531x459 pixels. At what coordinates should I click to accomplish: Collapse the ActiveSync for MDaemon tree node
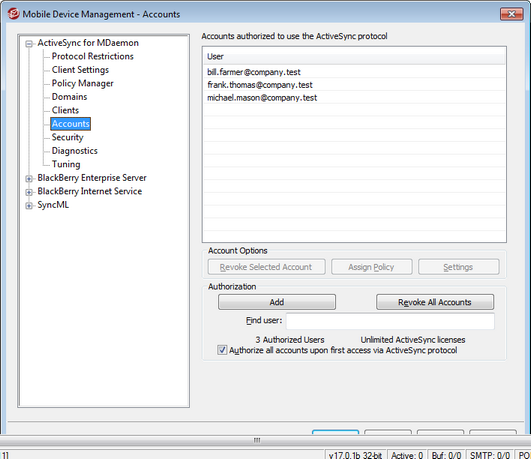pos(29,44)
